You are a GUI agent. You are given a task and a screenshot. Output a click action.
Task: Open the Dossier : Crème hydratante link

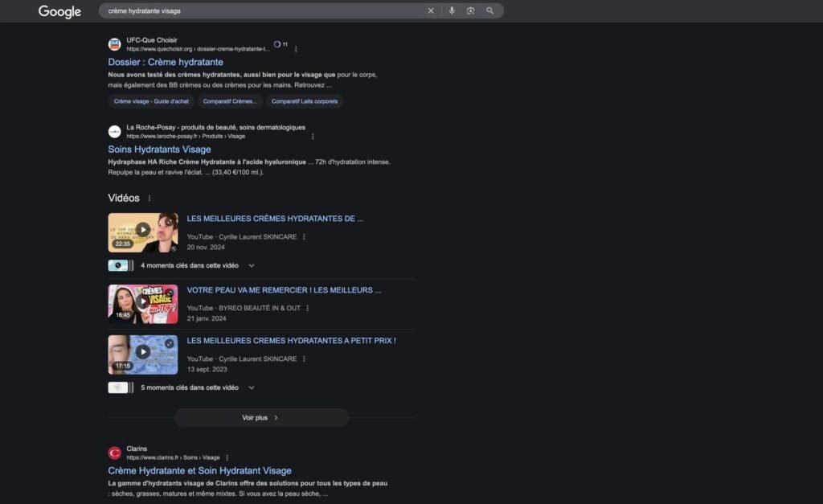[166, 62]
